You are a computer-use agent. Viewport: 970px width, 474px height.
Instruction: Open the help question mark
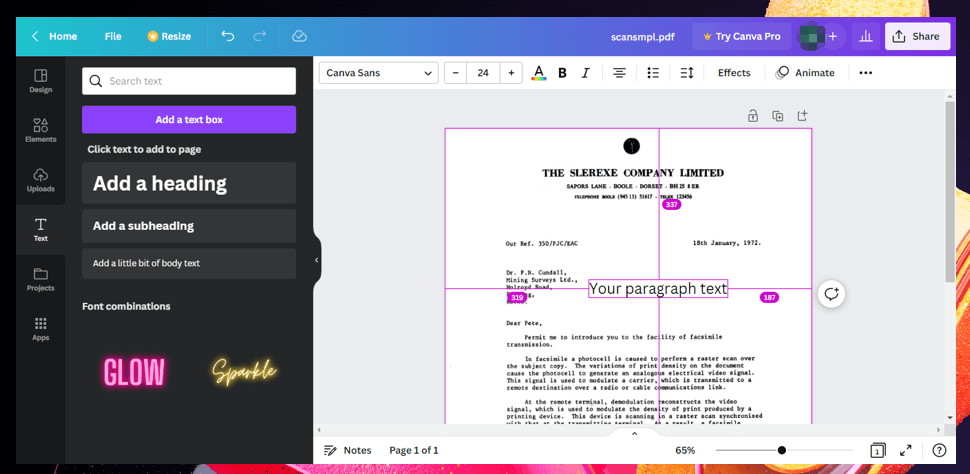point(938,450)
